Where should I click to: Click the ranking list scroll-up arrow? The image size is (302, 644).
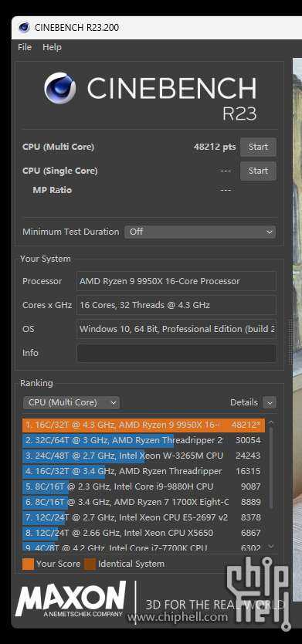coord(271,422)
